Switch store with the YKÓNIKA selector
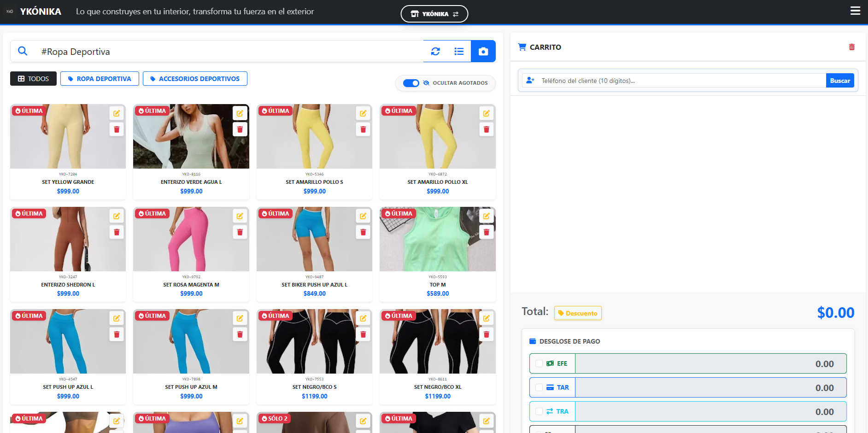This screenshot has width=868, height=433. 434,14
